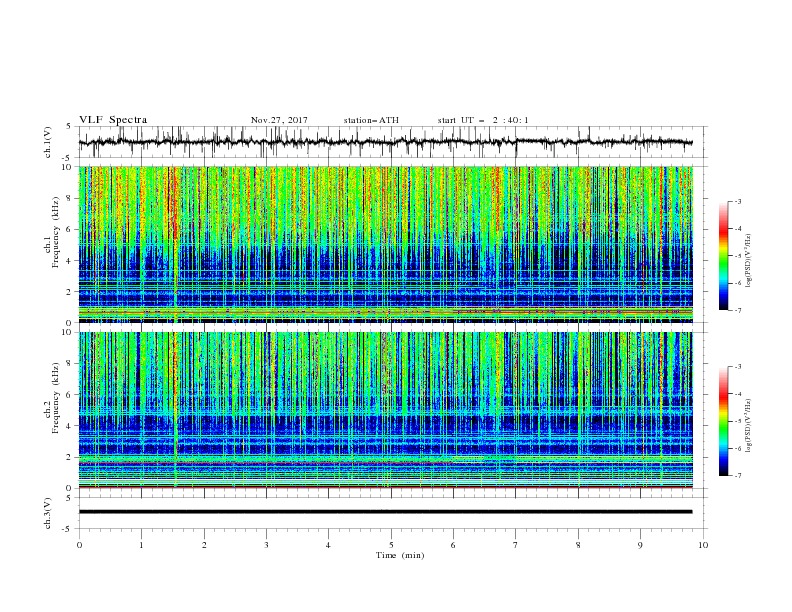The width and height of the screenshot is (792, 612).
Task: Click the "9" tick on time axis
Action: click(x=640, y=545)
